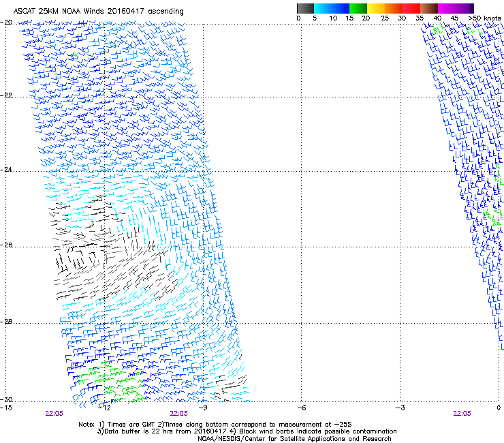Click the gray 0-5 knots color swatch
This screenshot has height=443, width=504.
point(305,8)
